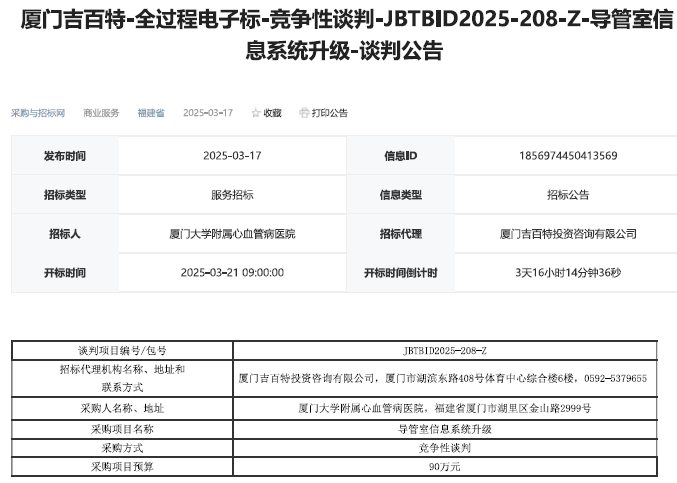
Task: Select the 导管室信息系统升级 project name cell
Action: click(x=445, y=428)
